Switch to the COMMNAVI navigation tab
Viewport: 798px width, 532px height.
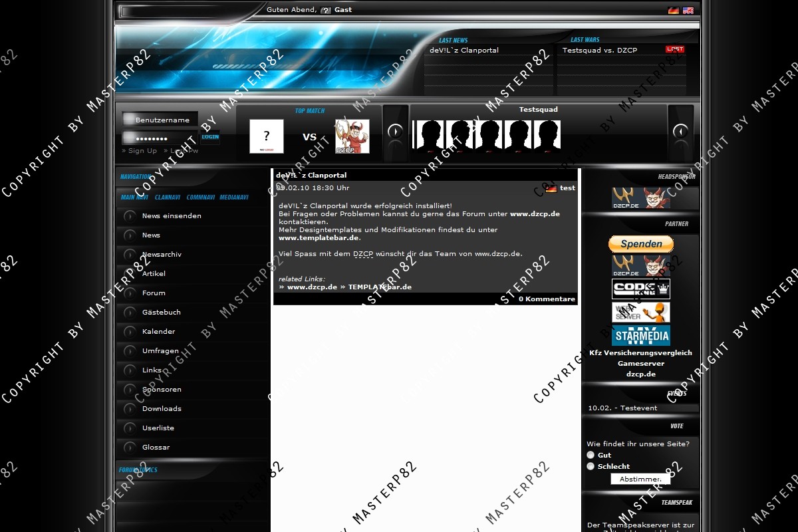200,198
